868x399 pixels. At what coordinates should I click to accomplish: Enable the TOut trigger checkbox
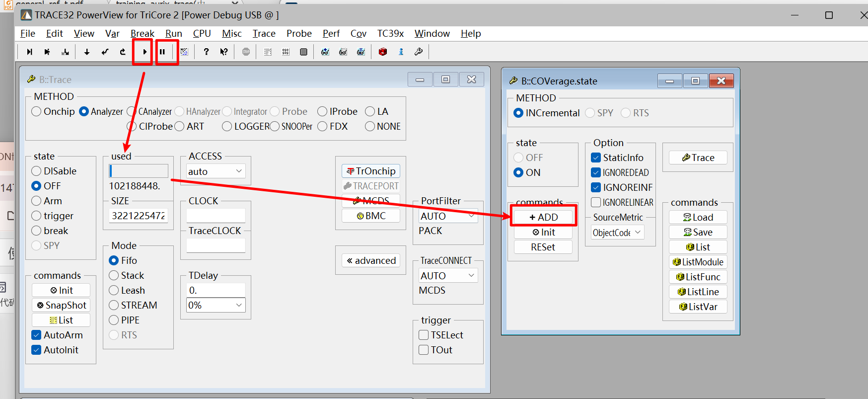pos(424,350)
